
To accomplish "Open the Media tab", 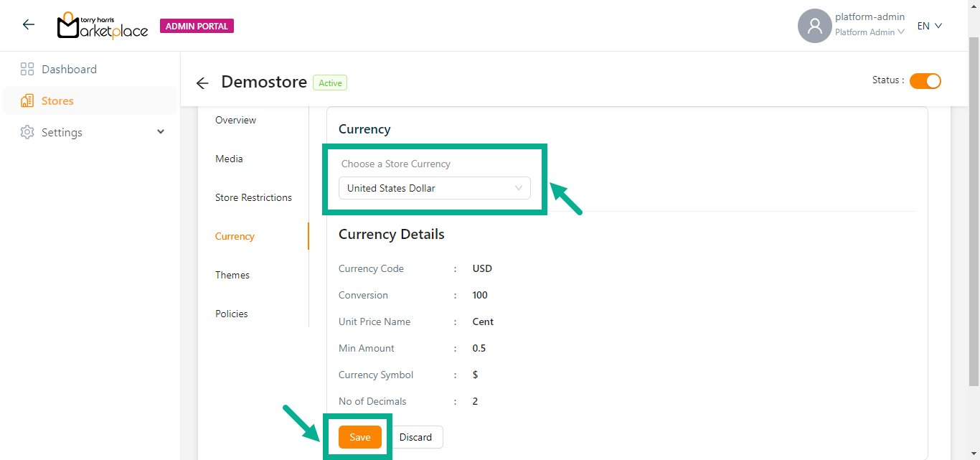I will [229, 159].
